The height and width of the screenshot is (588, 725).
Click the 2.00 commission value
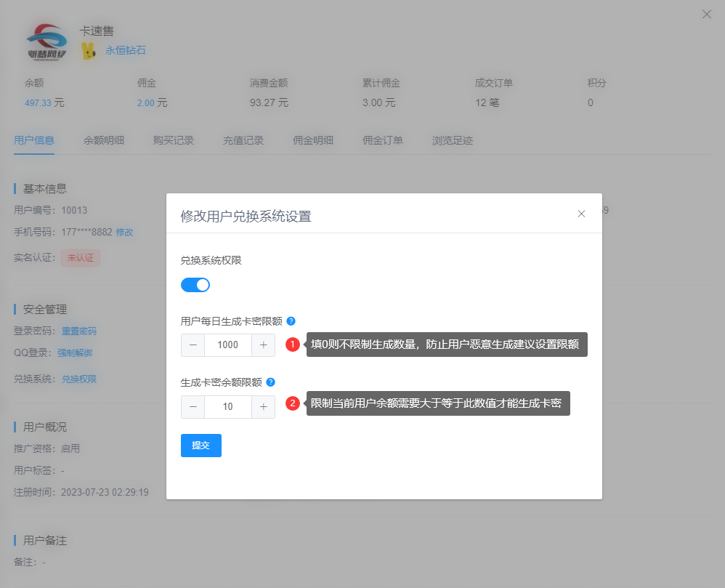pos(145,102)
